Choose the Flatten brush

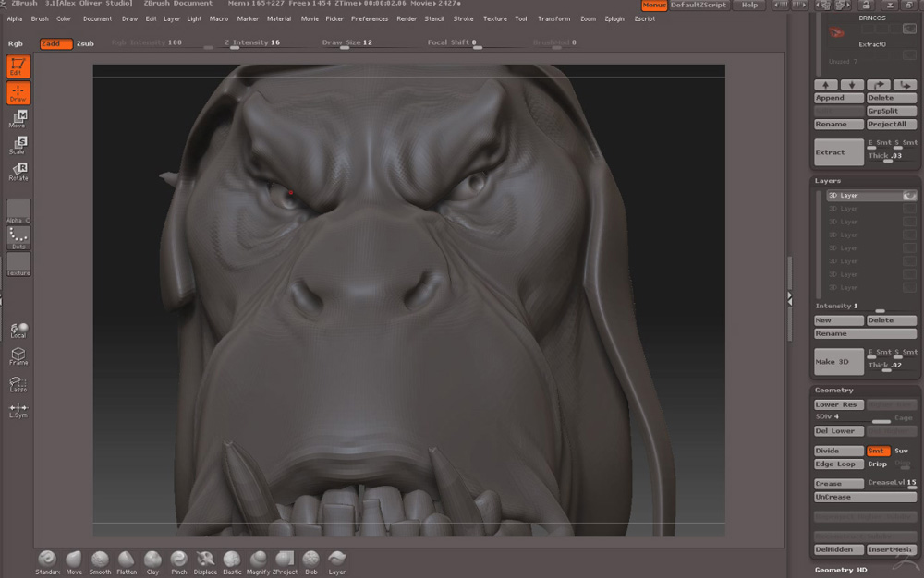pyautogui.click(x=126, y=562)
